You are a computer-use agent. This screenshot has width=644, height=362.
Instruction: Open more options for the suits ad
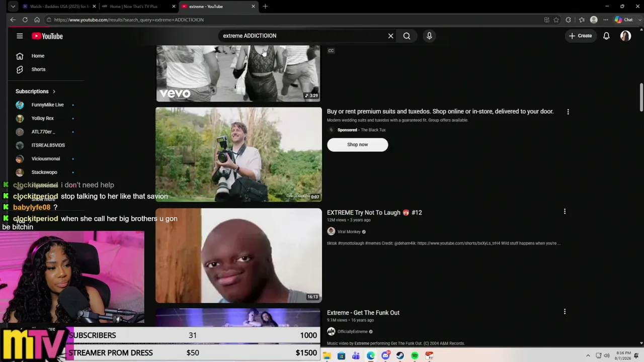point(568,112)
